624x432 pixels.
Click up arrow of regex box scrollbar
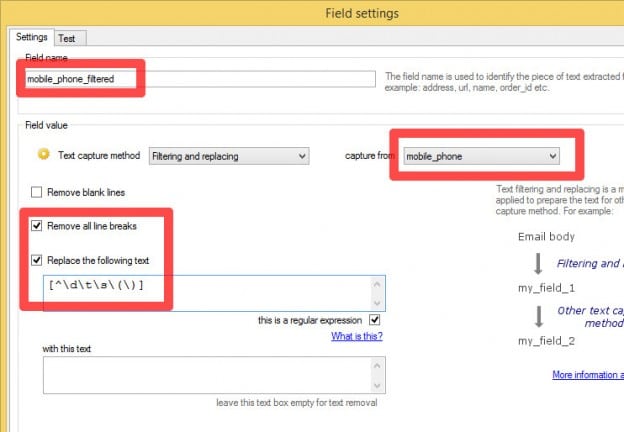click(x=378, y=284)
